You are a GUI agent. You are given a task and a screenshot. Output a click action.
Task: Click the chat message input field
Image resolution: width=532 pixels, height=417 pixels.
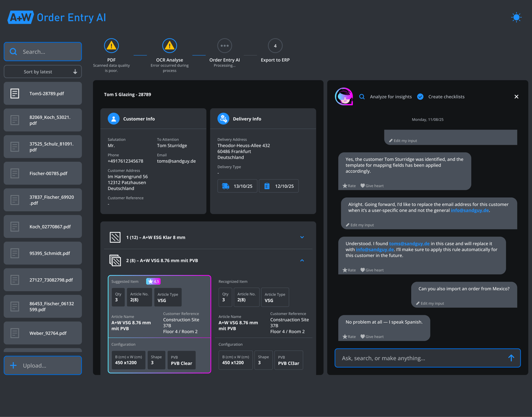pyautogui.click(x=421, y=358)
